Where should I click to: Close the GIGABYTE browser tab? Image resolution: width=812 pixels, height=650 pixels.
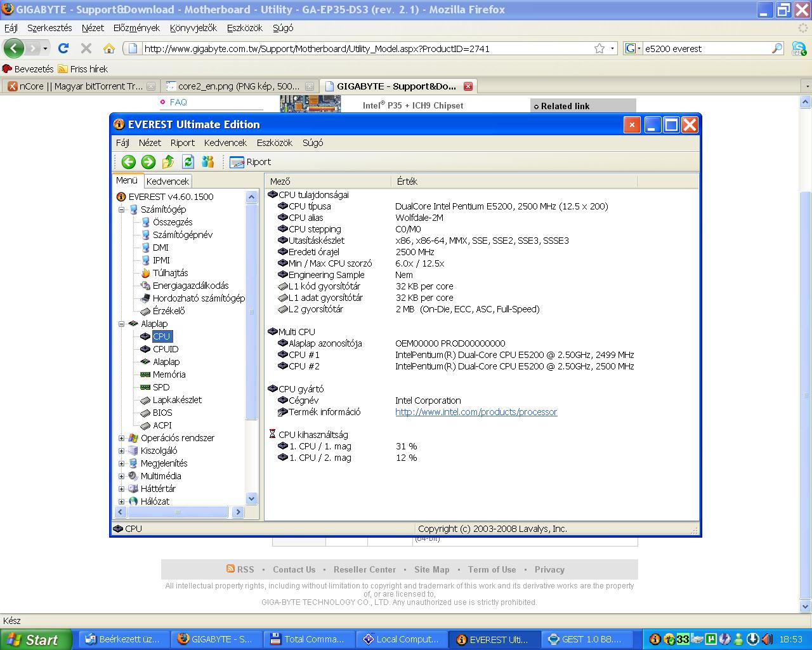coord(468,86)
